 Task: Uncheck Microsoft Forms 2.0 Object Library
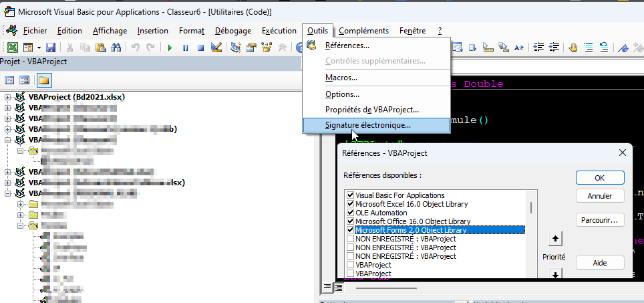pyautogui.click(x=350, y=230)
